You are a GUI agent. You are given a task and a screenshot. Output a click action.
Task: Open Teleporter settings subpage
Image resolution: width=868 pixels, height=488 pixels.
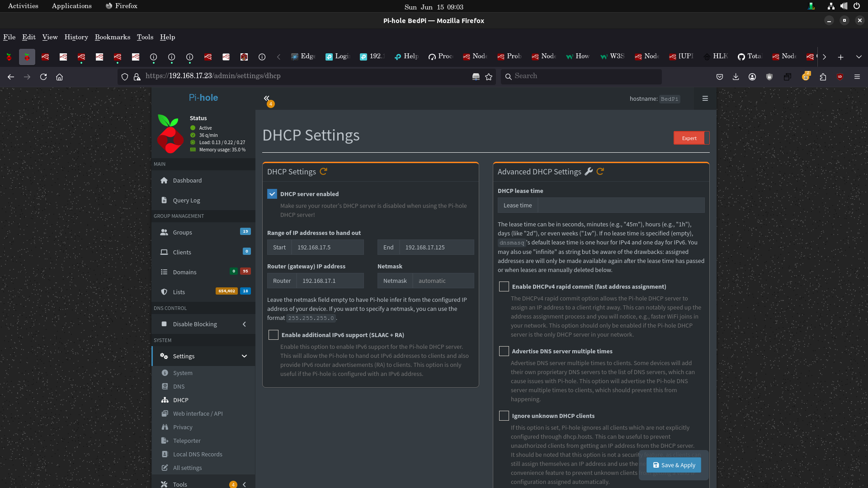click(203, 441)
